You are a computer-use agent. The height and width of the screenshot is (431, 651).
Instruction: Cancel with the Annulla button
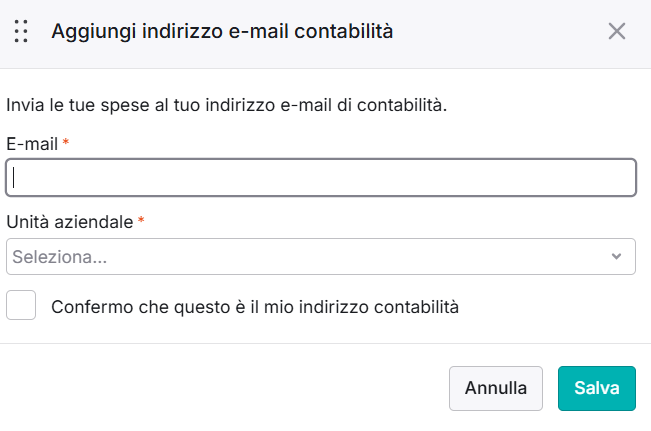point(496,388)
